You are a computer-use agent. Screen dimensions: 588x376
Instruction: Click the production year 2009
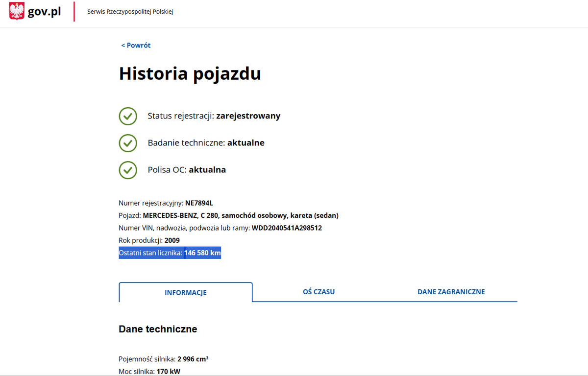172,240
